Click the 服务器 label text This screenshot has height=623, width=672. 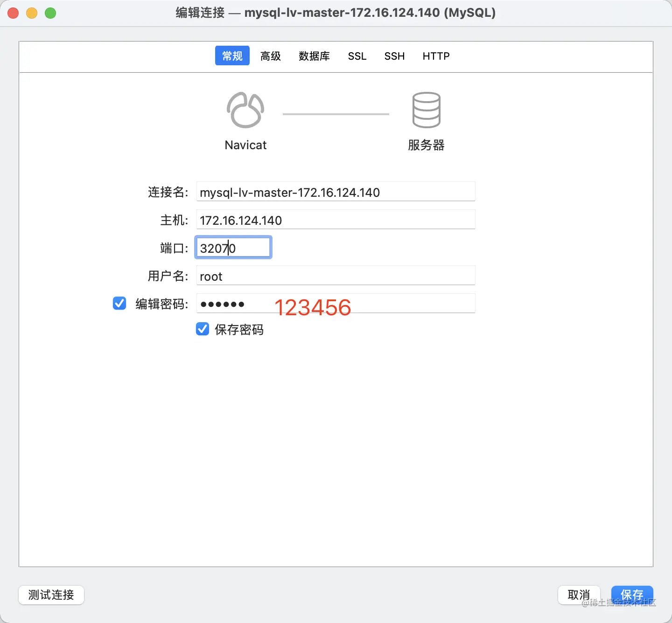426,145
